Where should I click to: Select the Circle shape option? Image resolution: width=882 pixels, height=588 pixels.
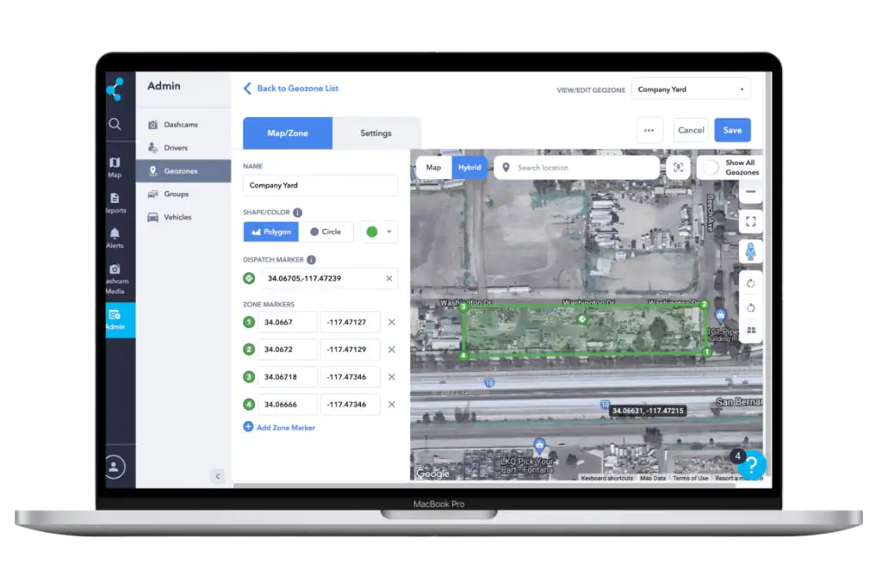point(326,232)
